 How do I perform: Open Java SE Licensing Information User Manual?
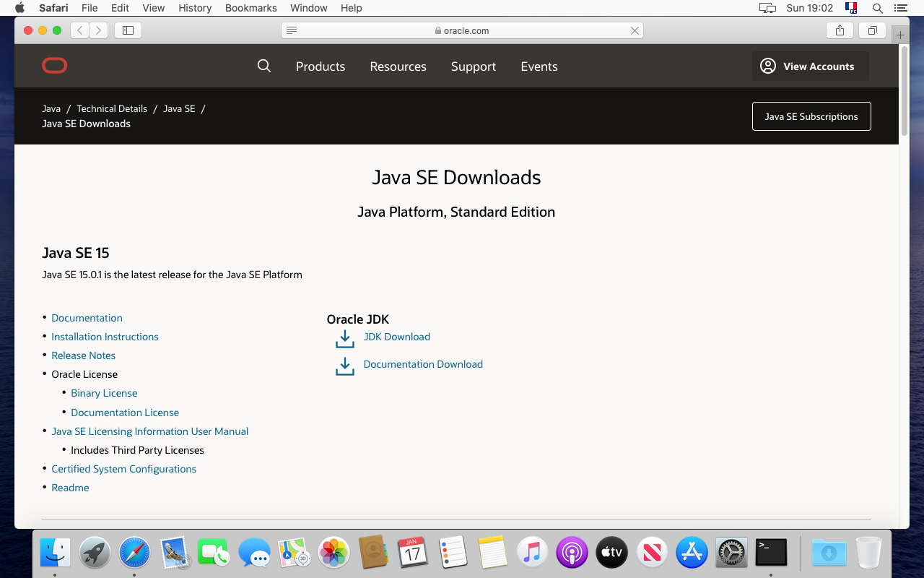[x=149, y=431]
